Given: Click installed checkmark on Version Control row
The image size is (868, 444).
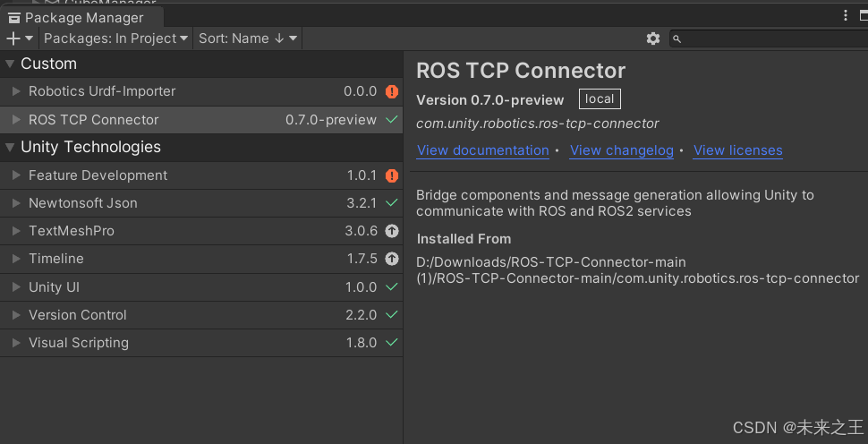Looking at the screenshot, I should coord(392,314).
